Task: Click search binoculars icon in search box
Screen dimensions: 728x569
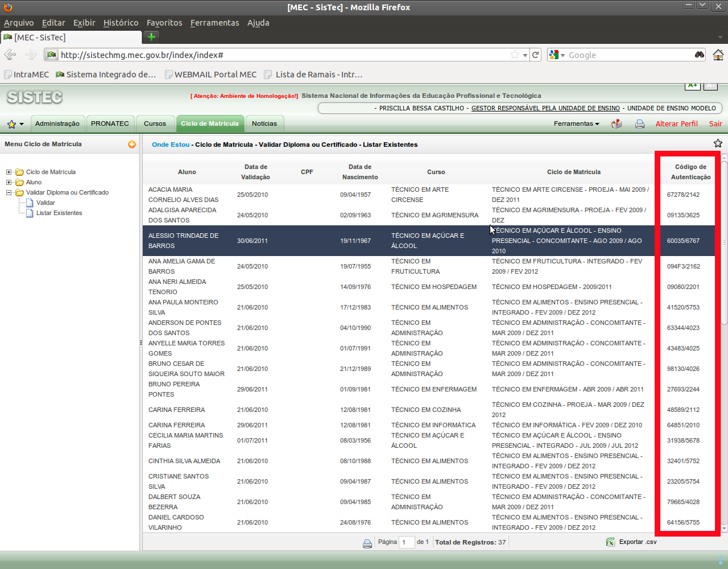Action: (x=700, y=55)
